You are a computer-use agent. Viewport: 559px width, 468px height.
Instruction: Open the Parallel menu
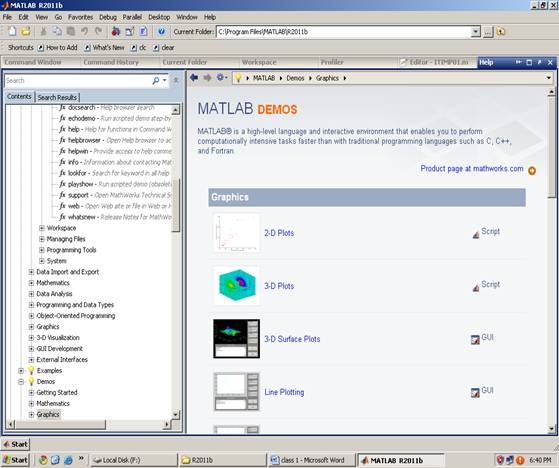pos(132,17)
